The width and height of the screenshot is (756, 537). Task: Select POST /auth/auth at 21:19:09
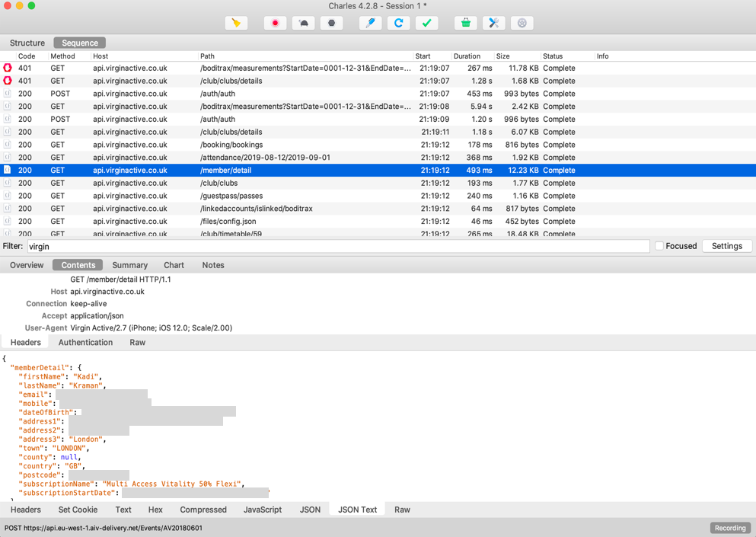pyautogui.click(x=378, y=119)
